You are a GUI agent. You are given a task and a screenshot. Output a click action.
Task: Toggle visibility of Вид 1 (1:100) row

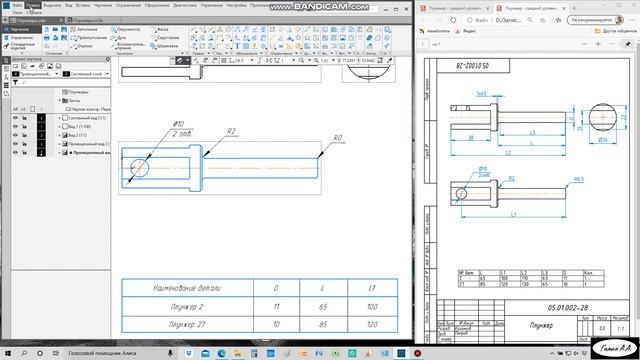(x=16, y=127)
